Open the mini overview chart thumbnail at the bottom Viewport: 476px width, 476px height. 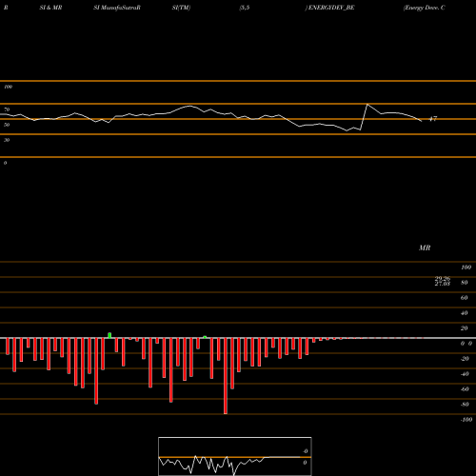coord(235,456)
